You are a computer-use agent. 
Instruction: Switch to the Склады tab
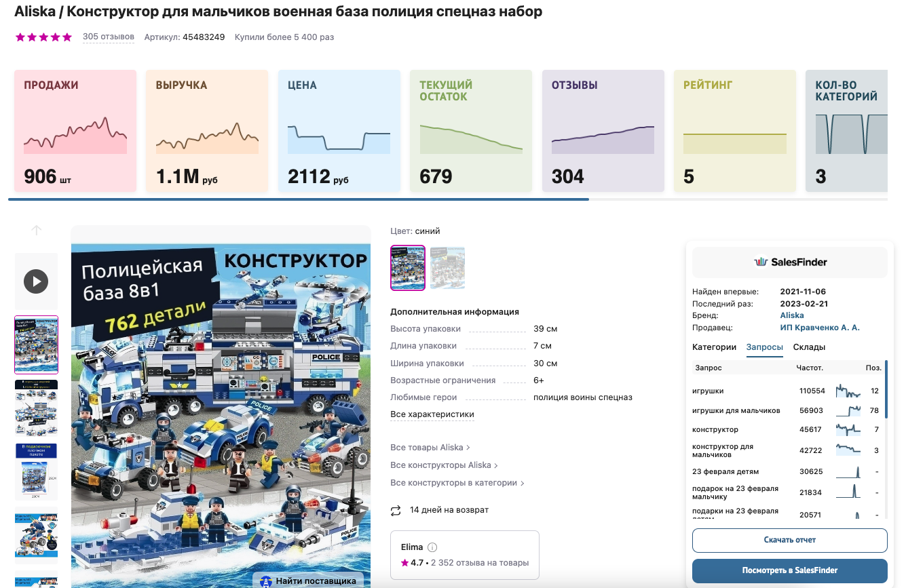click(x=810, y=347)
